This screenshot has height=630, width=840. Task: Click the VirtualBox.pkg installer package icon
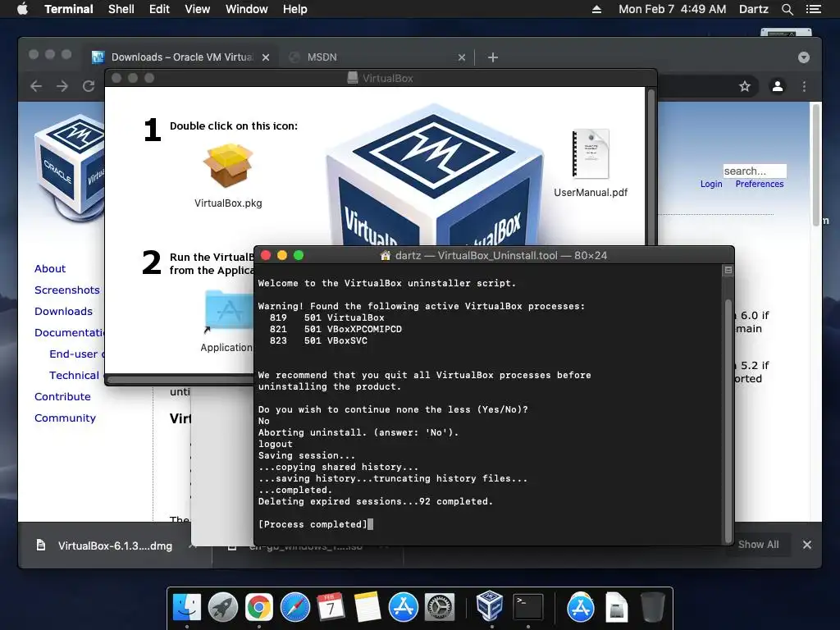click(228, 166)
